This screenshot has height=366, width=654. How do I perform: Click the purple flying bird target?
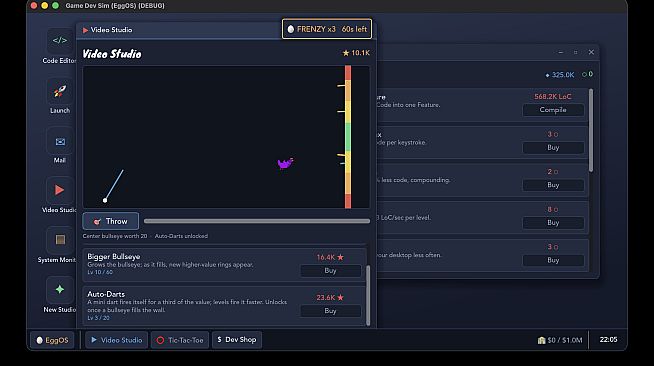pyautogui.click(x=285, y=163)
